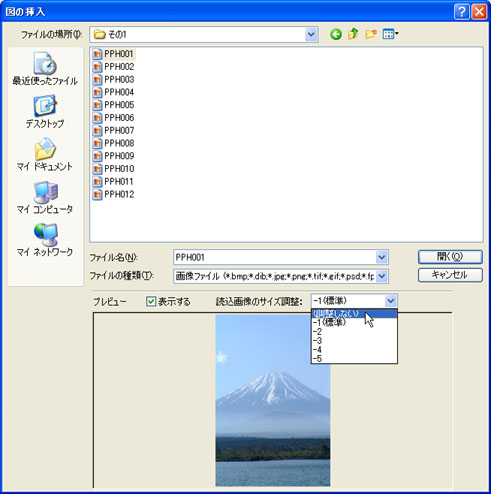491x494 pixels.
Task: Open 最近使ったファイル in sidebar
Action: [45, 69]
